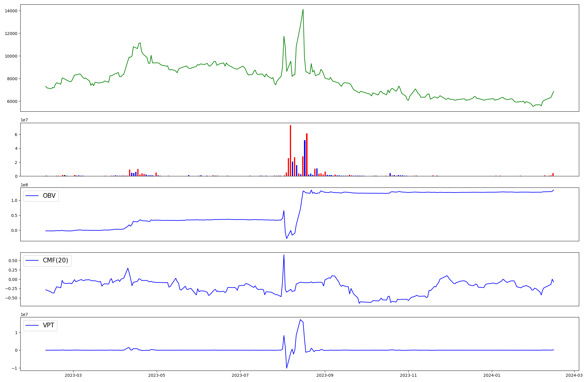This screenshot has height=382, width=588.
Task: Click the highest peak of green price line
Action: pyautogui.click(x=303, y=9)
